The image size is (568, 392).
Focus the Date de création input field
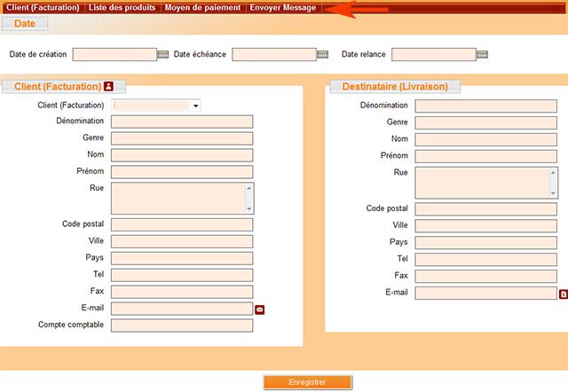[114, 55]
